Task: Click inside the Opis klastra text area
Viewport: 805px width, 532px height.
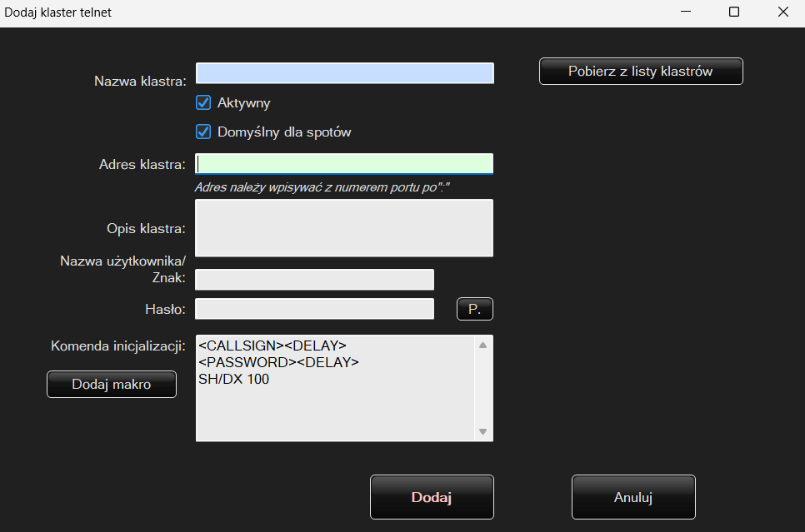Action: (344, 227)
